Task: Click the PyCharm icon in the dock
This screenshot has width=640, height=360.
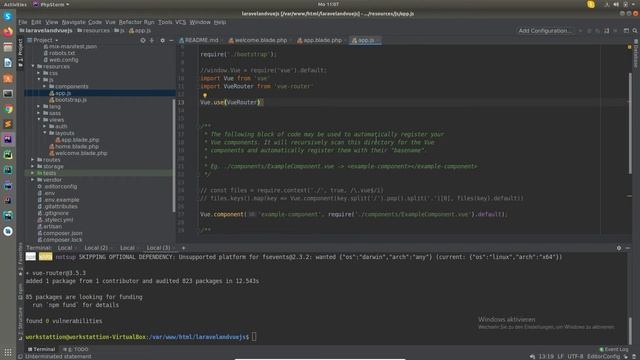Action: [8, 155]
